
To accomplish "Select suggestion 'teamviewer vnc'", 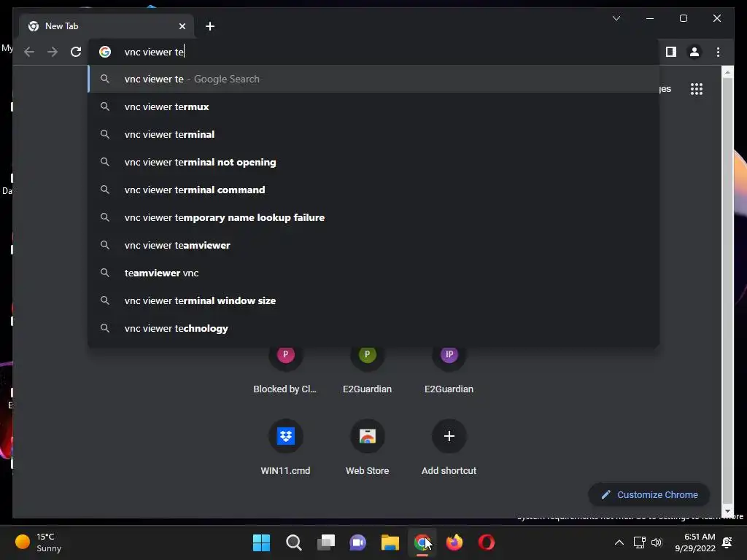I will [x=374, y=273].
